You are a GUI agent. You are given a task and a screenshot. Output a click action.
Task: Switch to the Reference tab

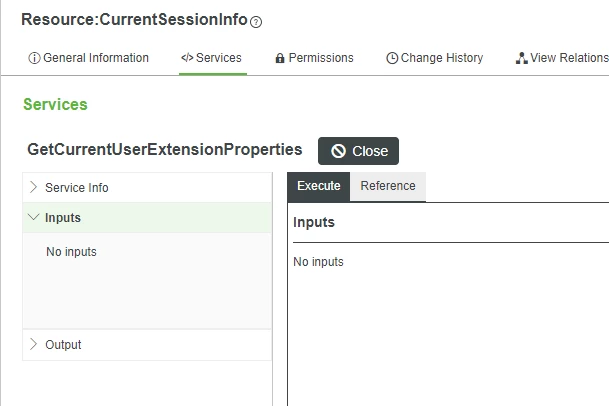[388, 186]
